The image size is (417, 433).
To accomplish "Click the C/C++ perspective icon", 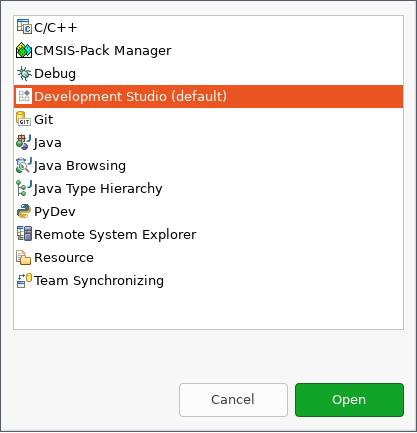I will tap(24, 27).
